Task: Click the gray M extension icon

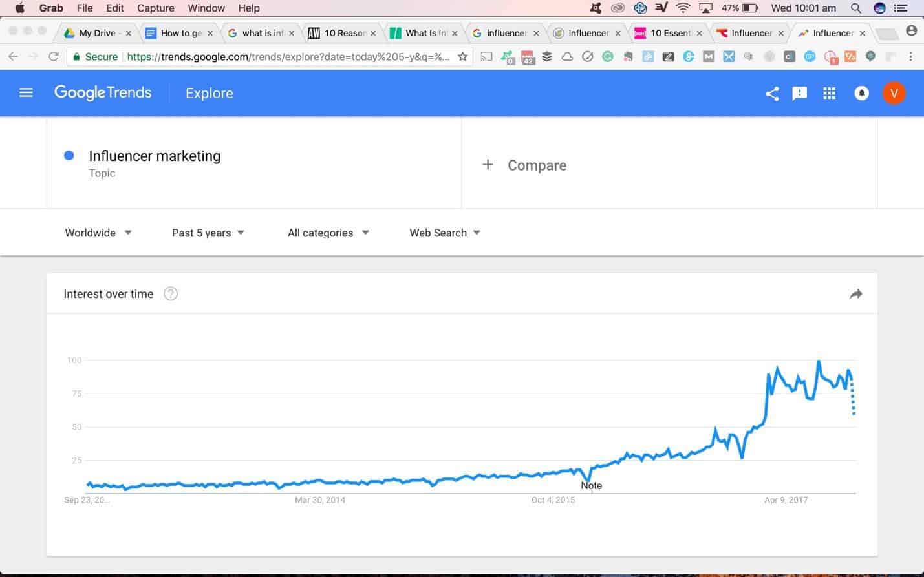Action: click(709, 57)
